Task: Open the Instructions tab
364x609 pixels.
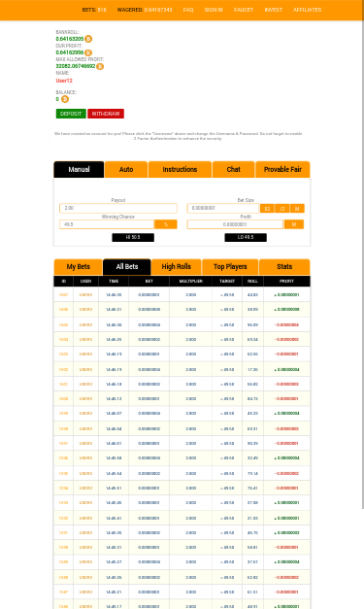Action: pyautogui.click(x=180, y=169)
